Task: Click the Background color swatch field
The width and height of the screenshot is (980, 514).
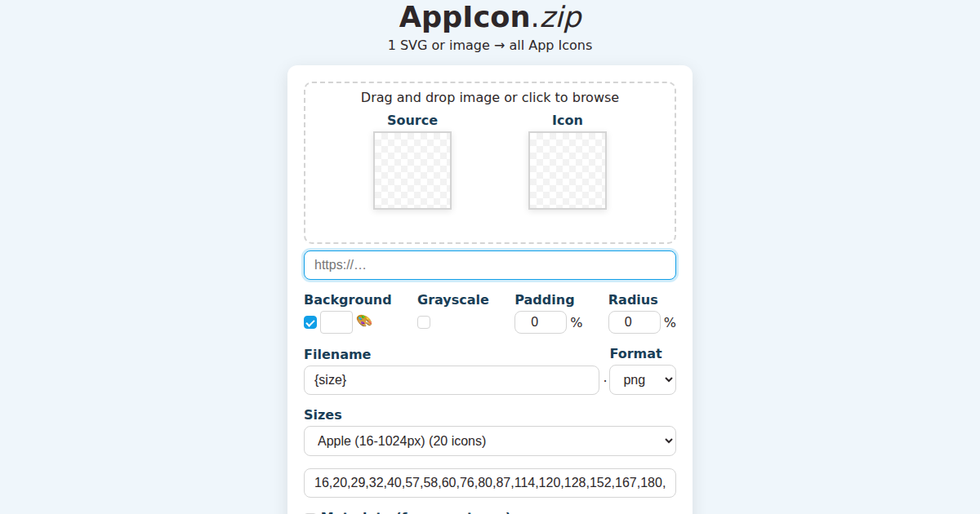Action: coord(336,321)
